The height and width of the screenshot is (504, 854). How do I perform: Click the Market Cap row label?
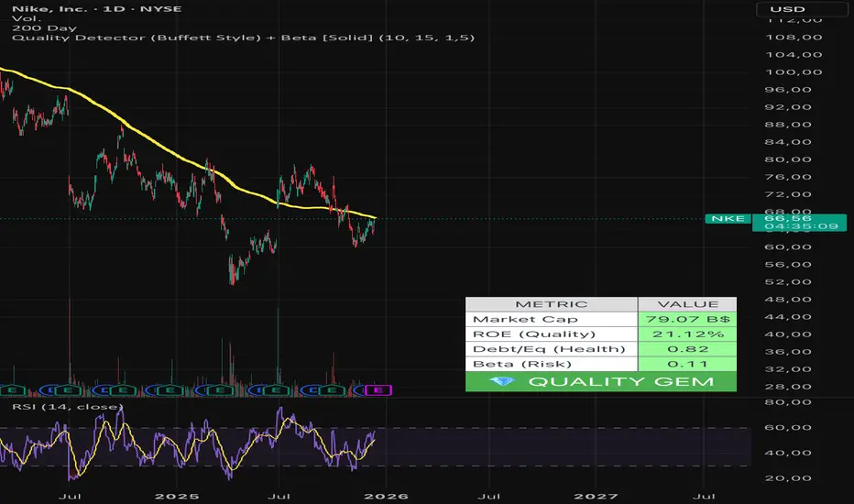525,319
